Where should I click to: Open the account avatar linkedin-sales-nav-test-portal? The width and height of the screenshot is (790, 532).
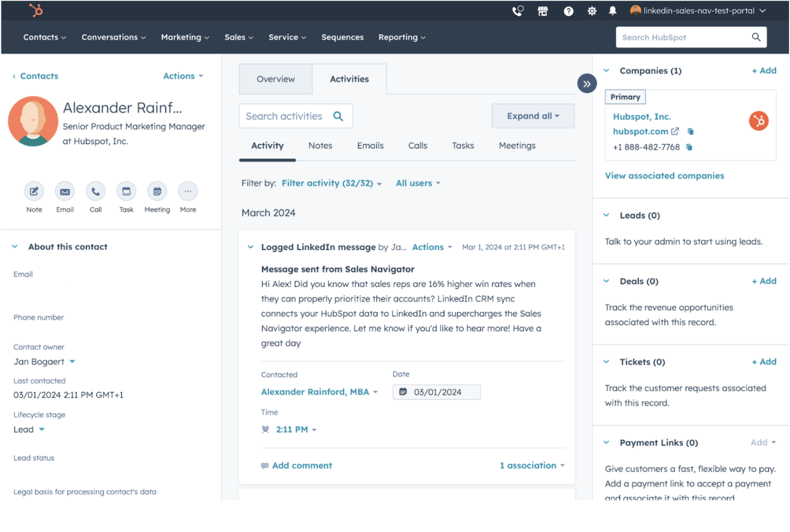pyautogui.click(x=635, y=10)
